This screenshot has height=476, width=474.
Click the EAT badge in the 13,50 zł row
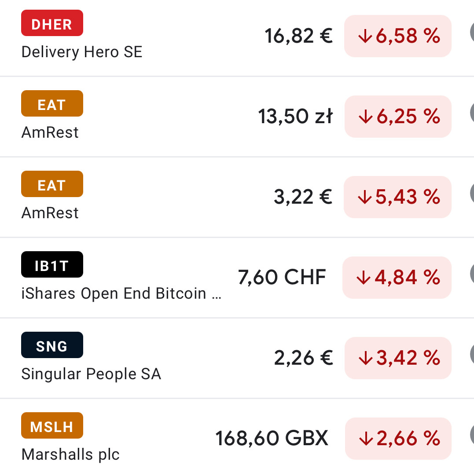52,104
